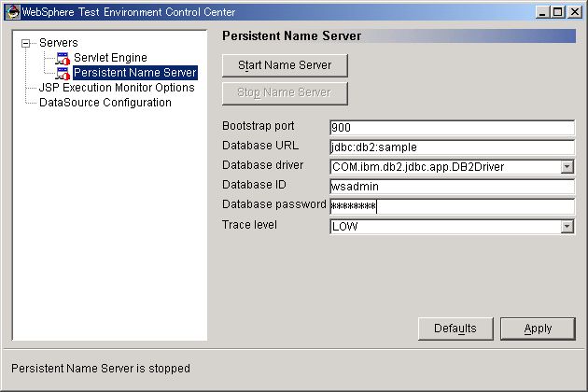Click the Database password label
588x392 pixels.
(274, 204)
